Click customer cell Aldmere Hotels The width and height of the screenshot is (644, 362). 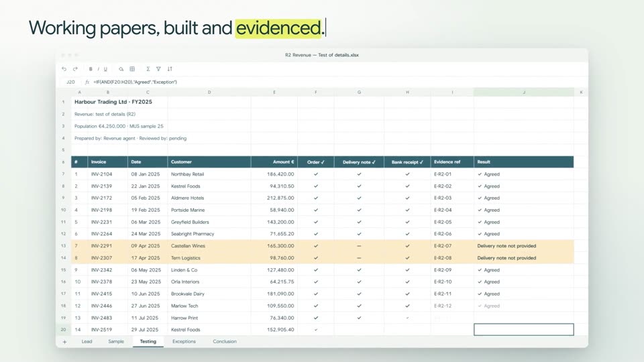209,198
